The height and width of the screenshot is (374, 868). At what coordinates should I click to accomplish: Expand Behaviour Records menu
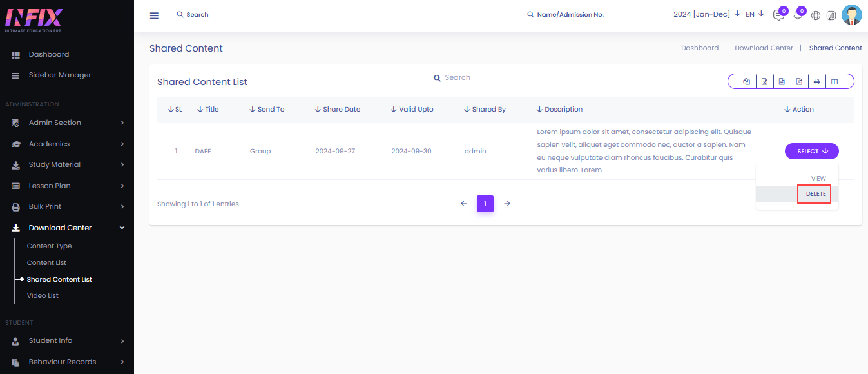[x=67, y=362]
